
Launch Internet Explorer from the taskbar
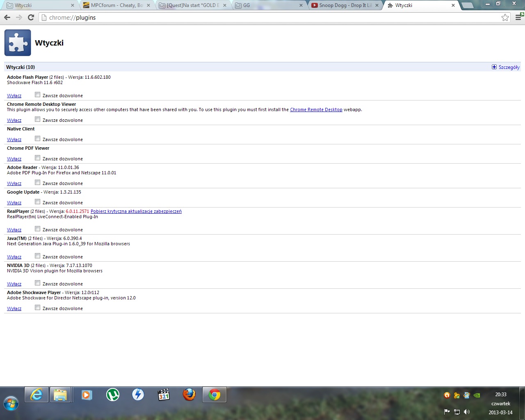[x=37, y=395]
